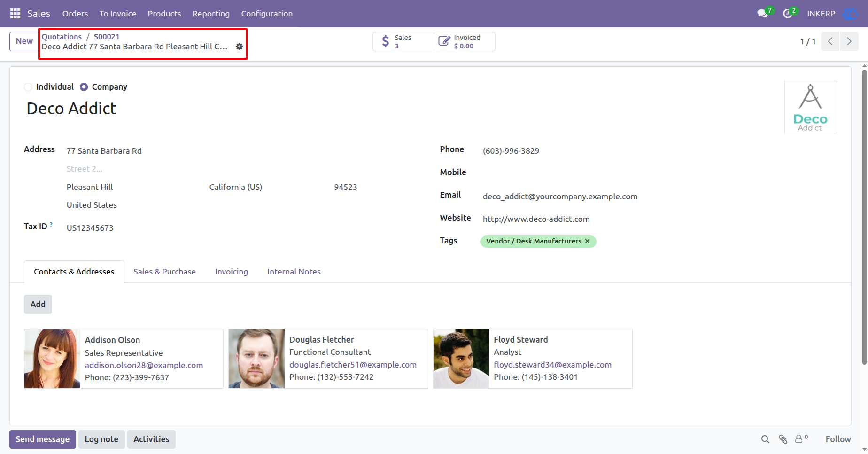Open Addison Olson contact photo card

click(52, 359)
